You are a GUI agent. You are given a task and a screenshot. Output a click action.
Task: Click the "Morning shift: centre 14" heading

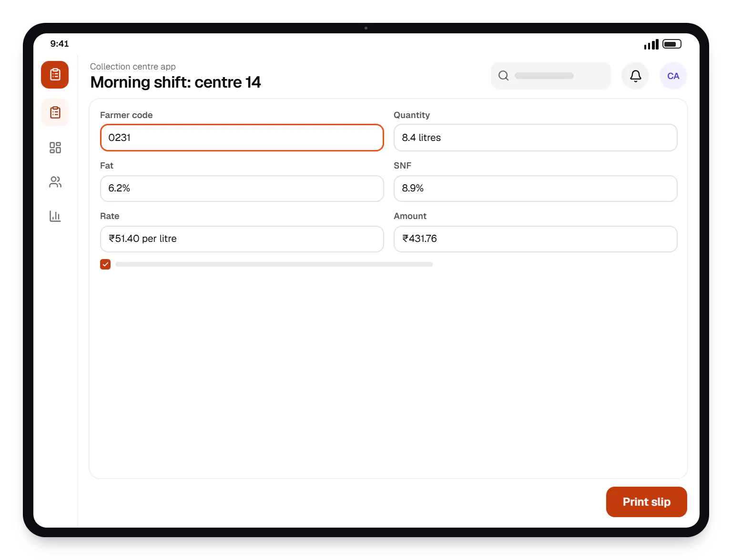click(175, 82)
